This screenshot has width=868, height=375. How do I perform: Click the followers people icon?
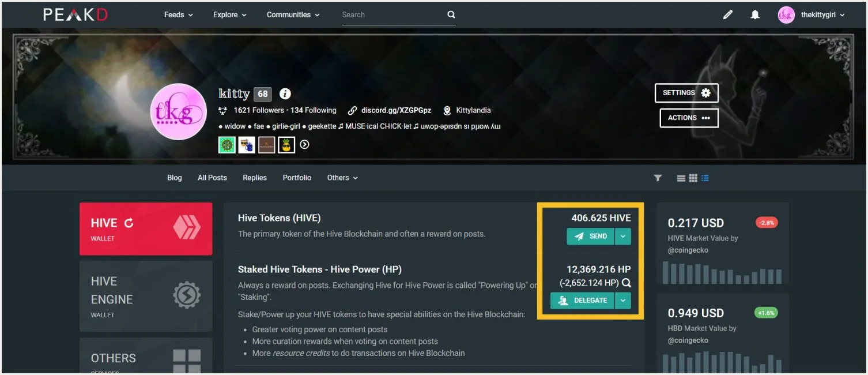click(223, 111)
